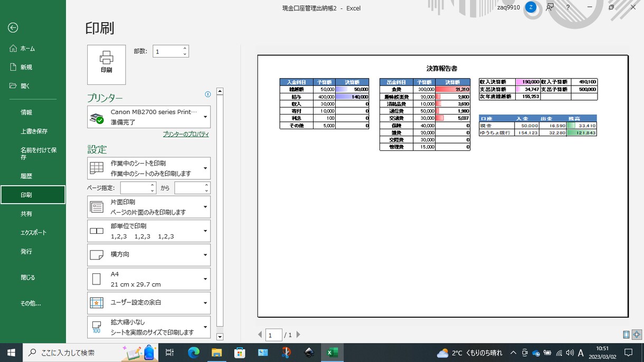Open File Explorer from the taskbar
Image resolution: width=644 pixels, height=362 pixels.
coord(216,353)
